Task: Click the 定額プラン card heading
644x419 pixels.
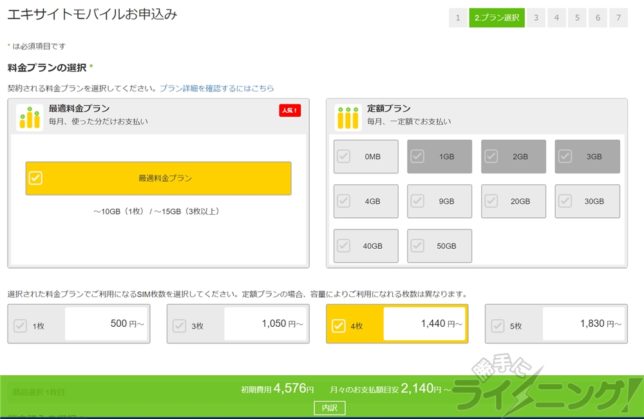Action: 389,108
